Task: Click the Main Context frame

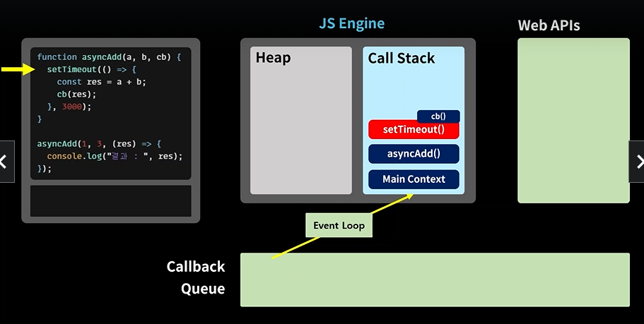Action: [414, 179]
